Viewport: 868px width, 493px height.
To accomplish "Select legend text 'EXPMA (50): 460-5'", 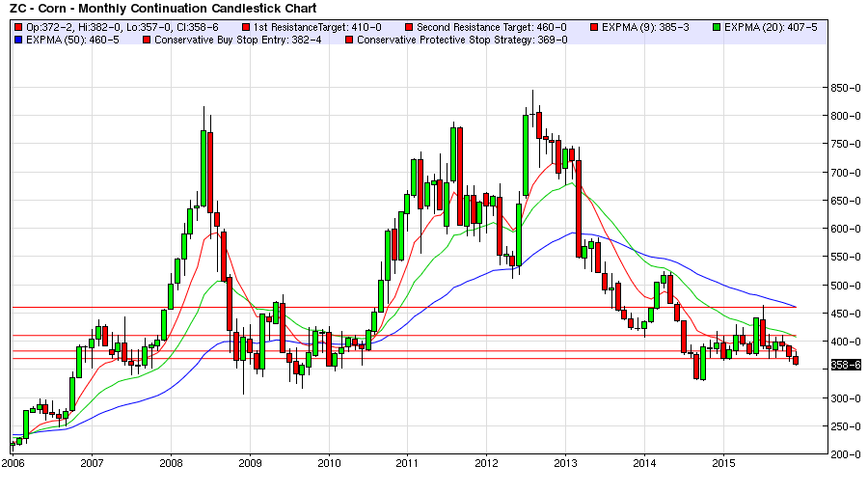I will tap(72, 40).
